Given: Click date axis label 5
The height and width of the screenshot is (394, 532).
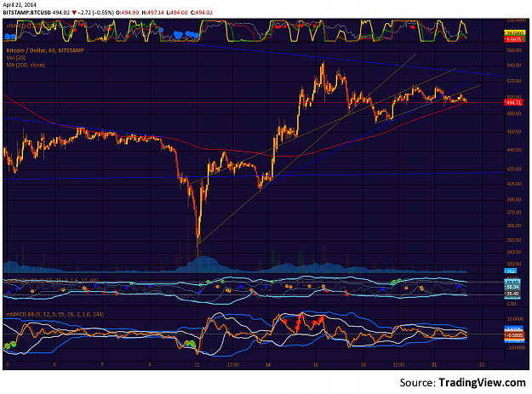Looking at the screenshot, I should coord(54,365).
